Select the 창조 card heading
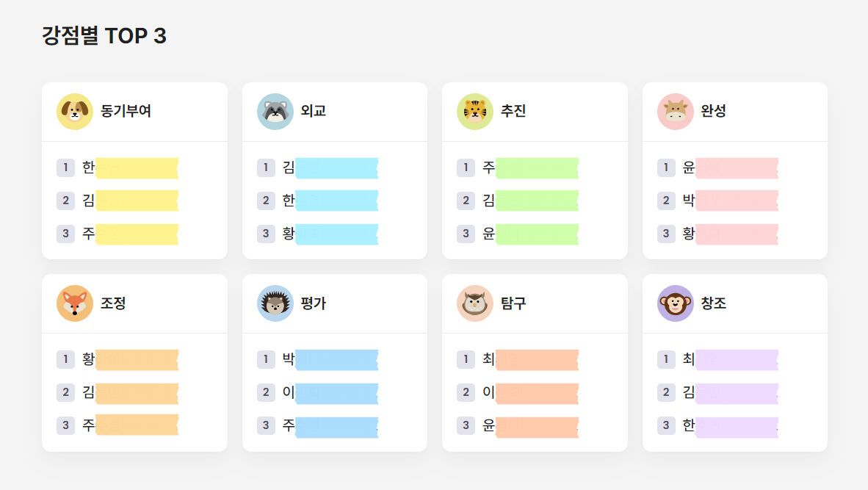Image resolution: width=868 pixels, height=490 pixels. pyautogui.click(x=714, y=303)
